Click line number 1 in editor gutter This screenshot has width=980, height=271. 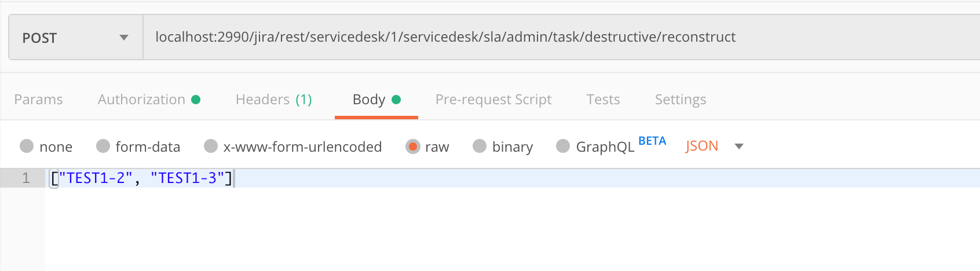tap(26, 178)
